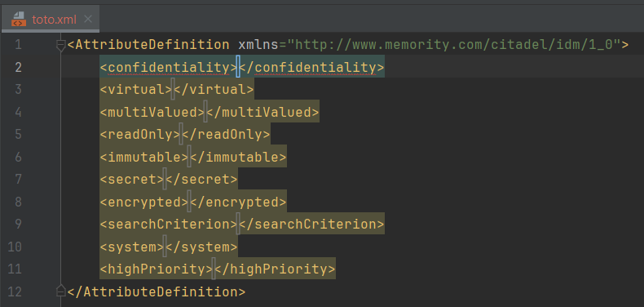The height and width of the screenshot is (307, 644).
Task: Place cursor between the virtual tags
Action: click(x=173, y=89)
